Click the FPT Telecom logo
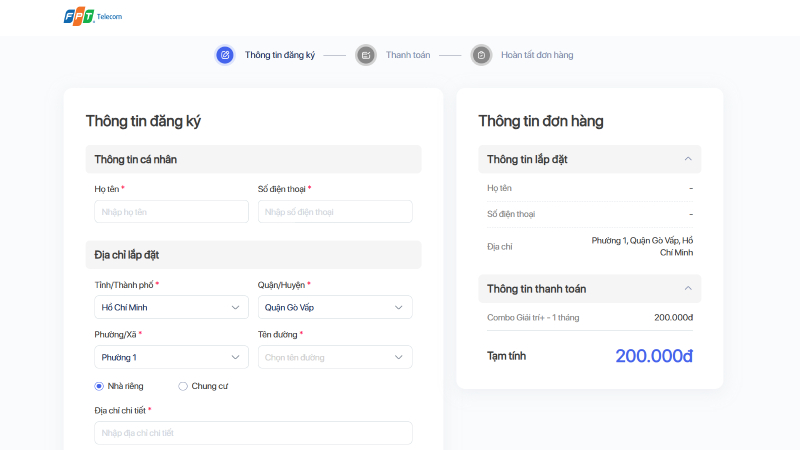 (x=93, y=16)
